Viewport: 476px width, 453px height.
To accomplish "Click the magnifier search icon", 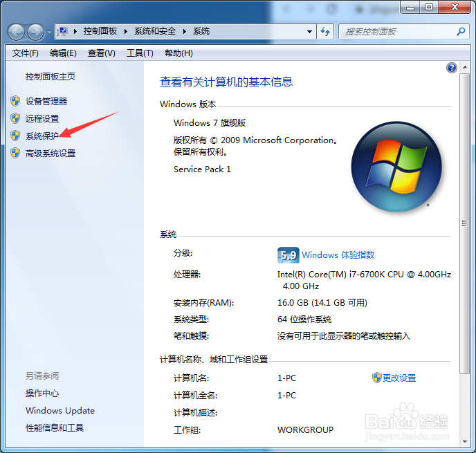I will pyautogui.click(x=461, y=31).
